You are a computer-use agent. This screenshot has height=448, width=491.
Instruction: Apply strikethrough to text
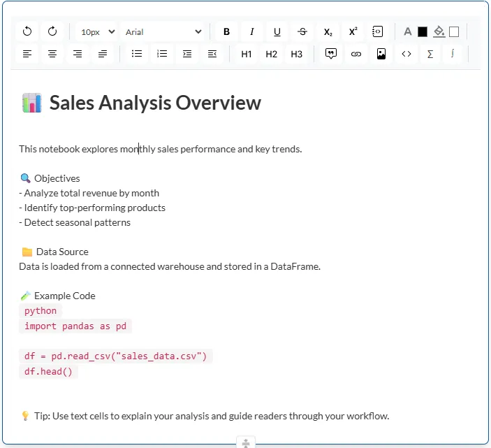[x=302, y=31]
